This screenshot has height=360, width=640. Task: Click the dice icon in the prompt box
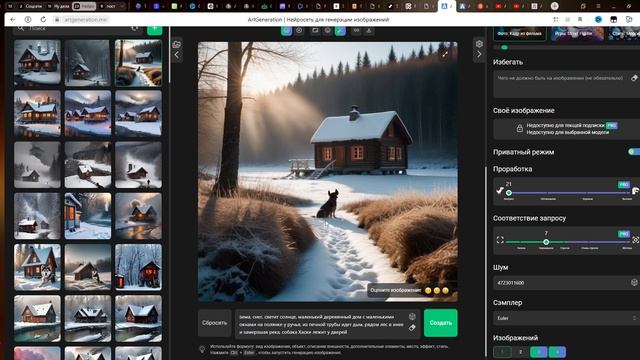tap(412, 316)
